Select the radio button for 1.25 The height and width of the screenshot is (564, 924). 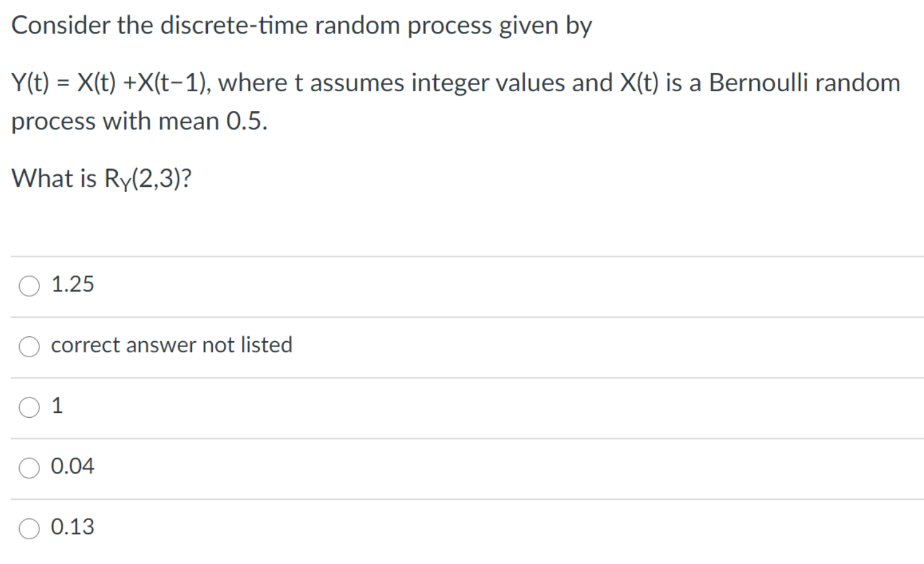(28, 286)
